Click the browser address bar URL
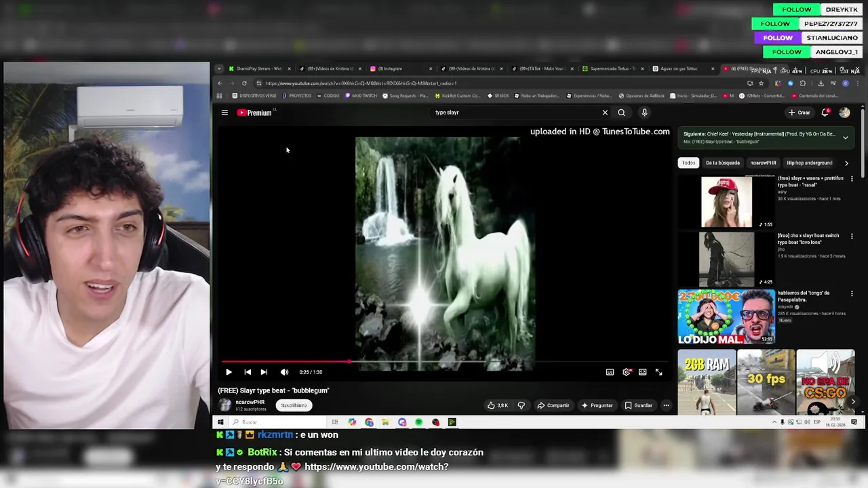 361,83
